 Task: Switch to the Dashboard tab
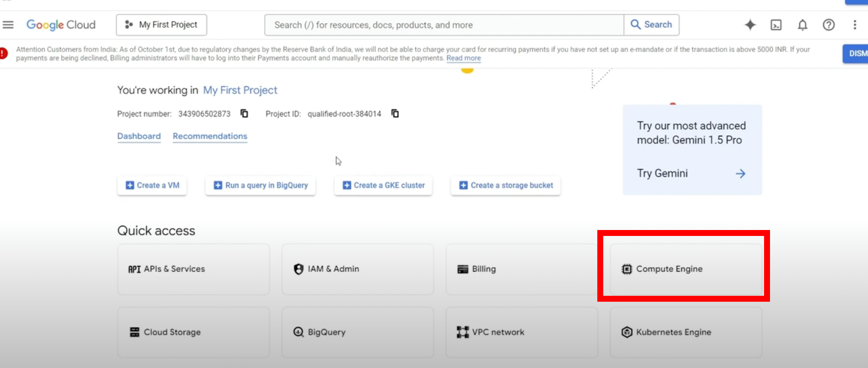tap(139, 136)
